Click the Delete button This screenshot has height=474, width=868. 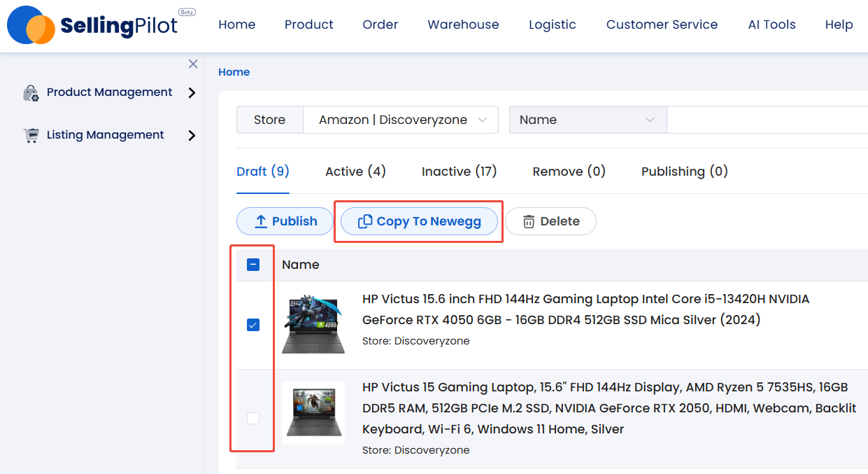(550, 221)
